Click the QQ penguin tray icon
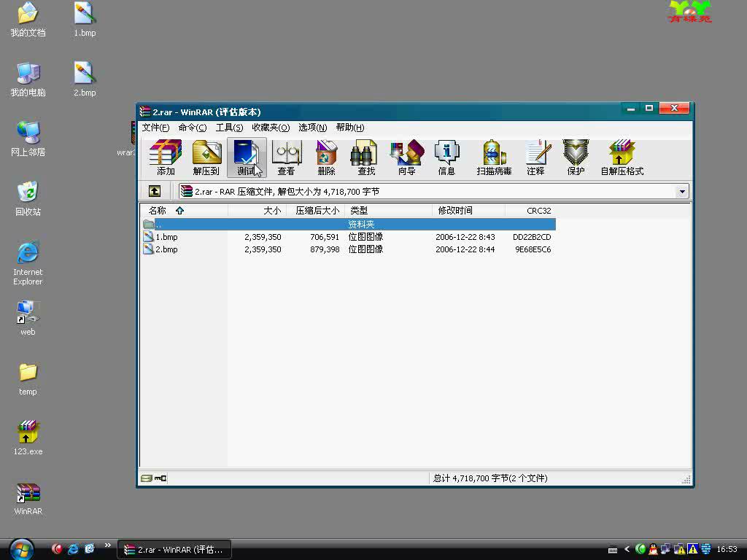747x560 pixels. [653, 549]
